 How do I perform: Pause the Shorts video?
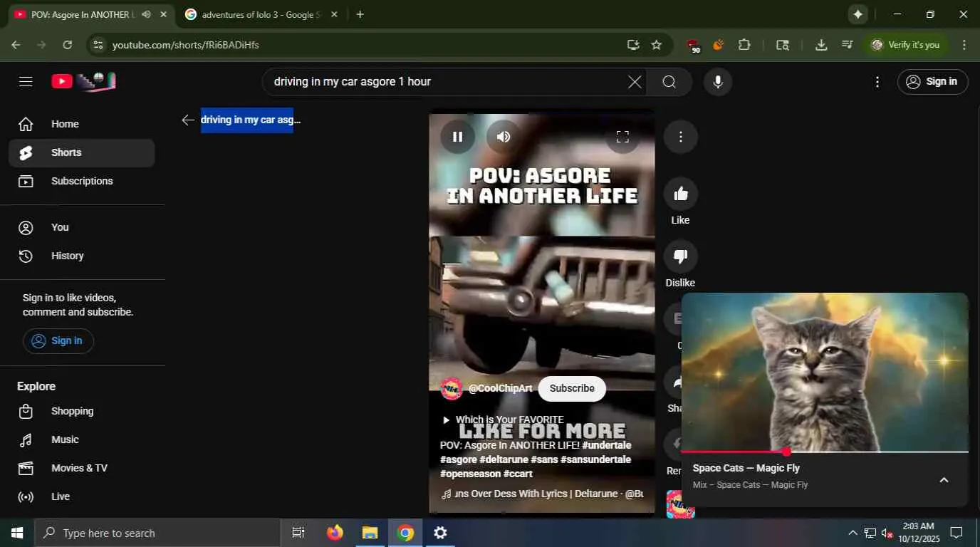pyautogui.click(x=457, y=137)
